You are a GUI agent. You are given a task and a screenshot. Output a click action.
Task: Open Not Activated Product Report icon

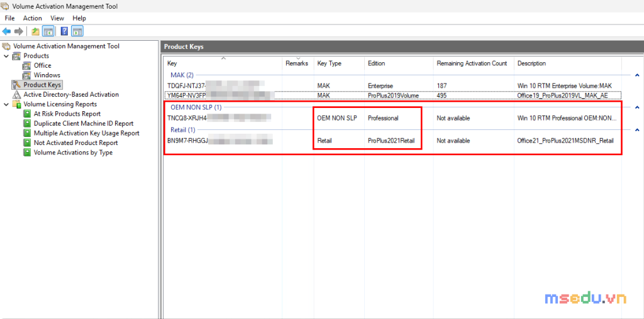click(26, 143)
